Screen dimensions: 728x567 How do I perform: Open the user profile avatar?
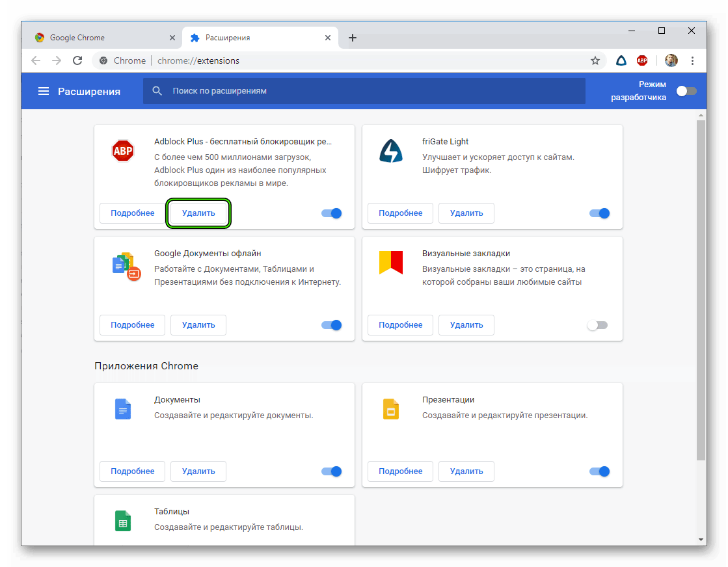pos(671,60)
